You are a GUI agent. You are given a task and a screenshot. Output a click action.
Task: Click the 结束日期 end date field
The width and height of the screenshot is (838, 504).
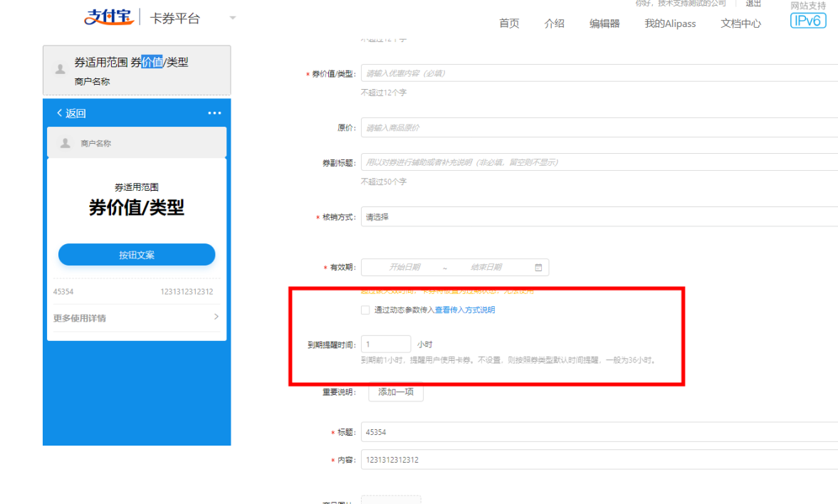tap(486, 267)
